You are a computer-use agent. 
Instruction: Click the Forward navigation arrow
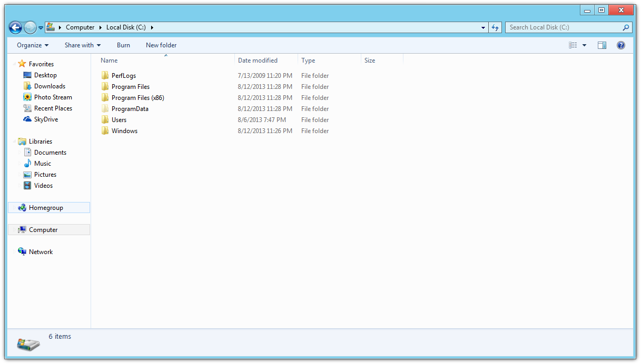tap(31, 27)
